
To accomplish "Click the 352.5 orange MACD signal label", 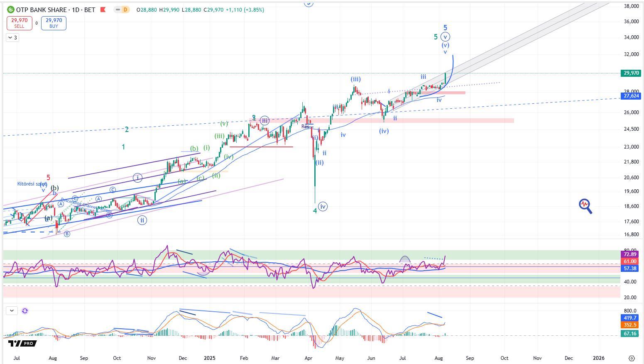I will 630,325.
